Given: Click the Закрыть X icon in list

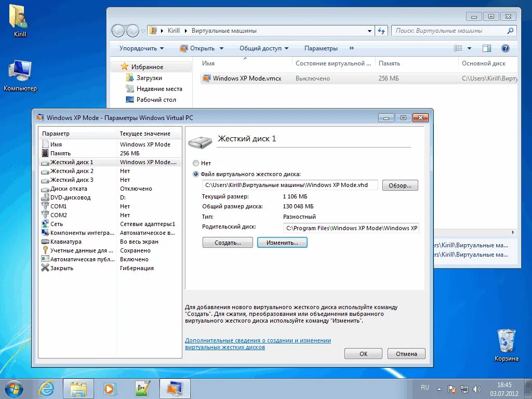Looking at the screenshot, I should pyautogui.click(x=45, y=268).
